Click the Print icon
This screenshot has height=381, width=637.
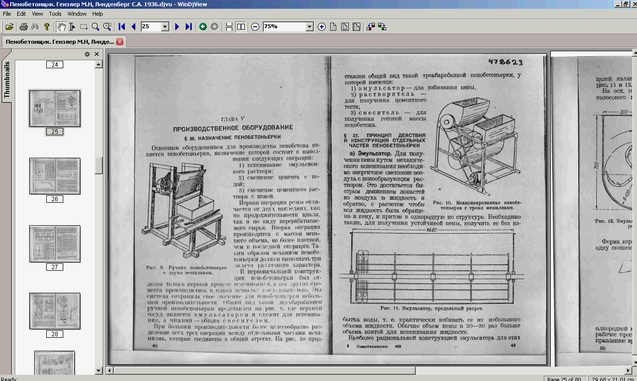(x=24, y=27)
